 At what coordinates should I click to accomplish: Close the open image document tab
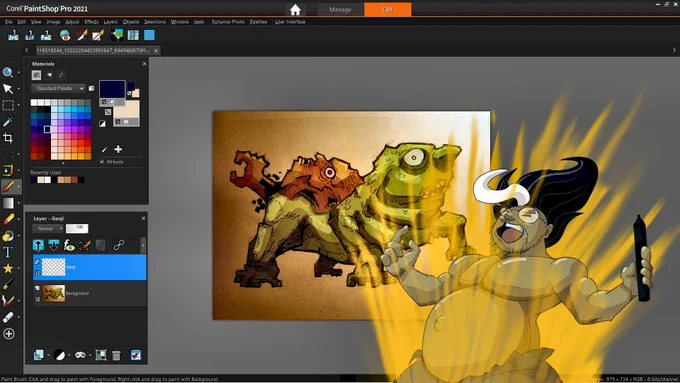coord(156,51)
